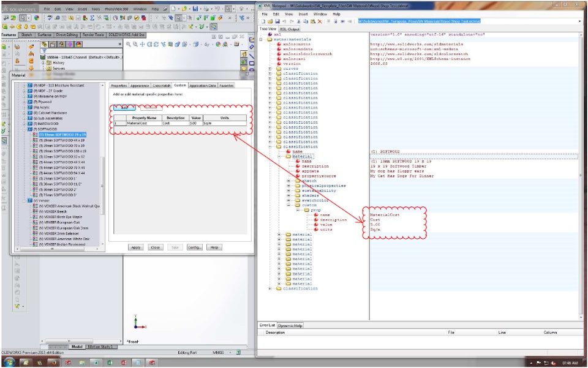
Task: Switch to the Render Tools tab
Action: pos(93,35)
